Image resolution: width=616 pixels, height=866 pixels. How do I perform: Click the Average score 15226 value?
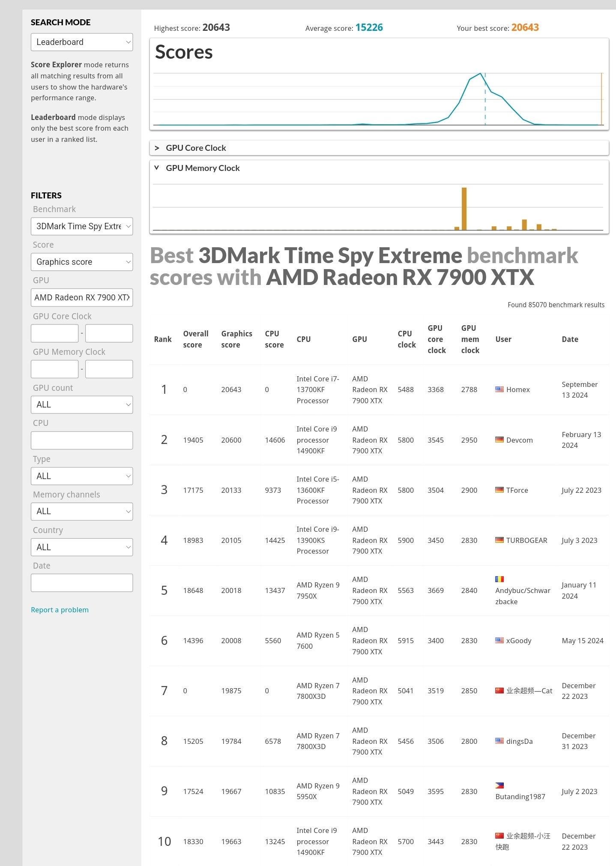tap(369, 27)
